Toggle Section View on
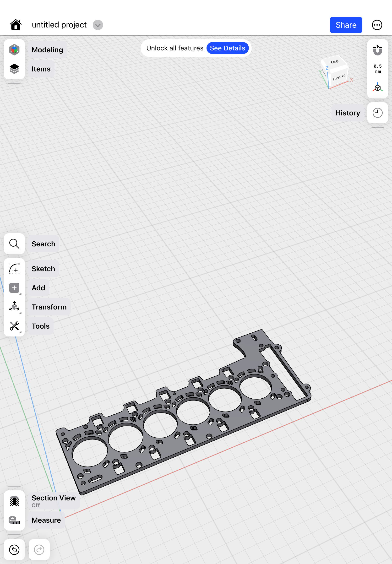Screen dimensions: 392x564 click(14, 501)
